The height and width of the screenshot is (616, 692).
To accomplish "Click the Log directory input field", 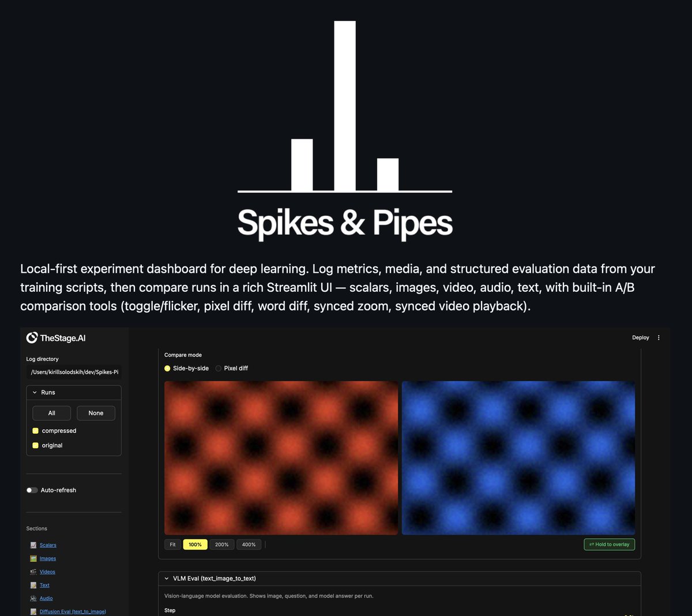I will [x=74, y=371].
